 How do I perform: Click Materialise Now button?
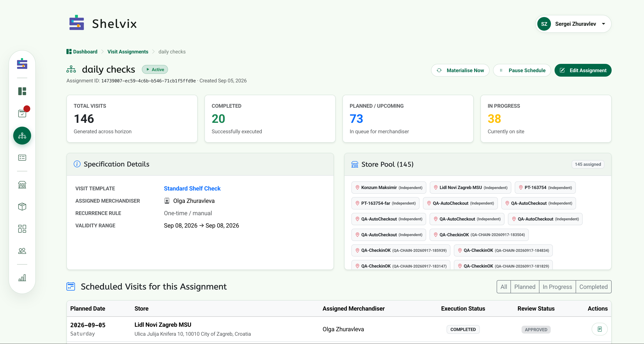pyautogui.click(x=460, y=70)
